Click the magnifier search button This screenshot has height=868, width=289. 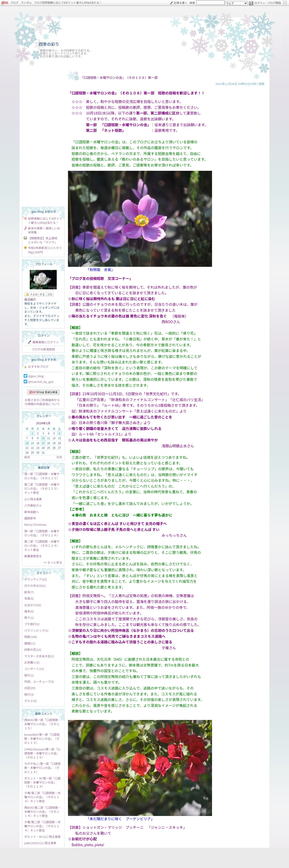(251, 3)
